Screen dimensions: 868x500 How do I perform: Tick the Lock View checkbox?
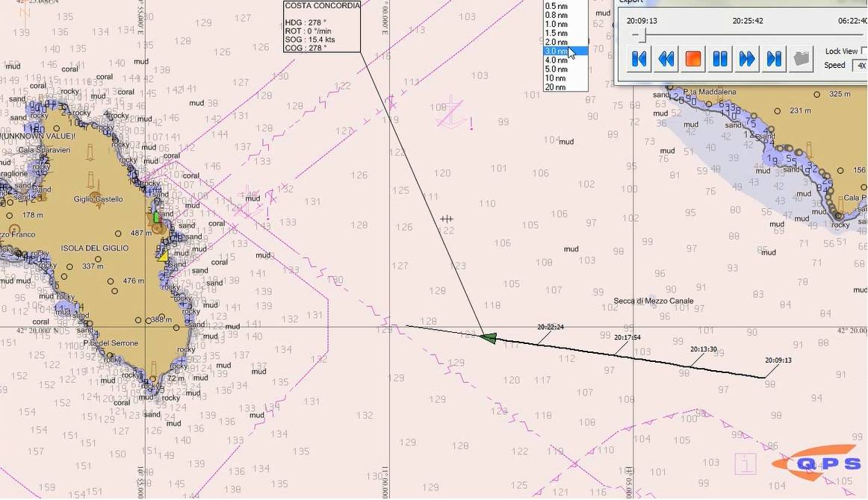(x=864, y=51)
